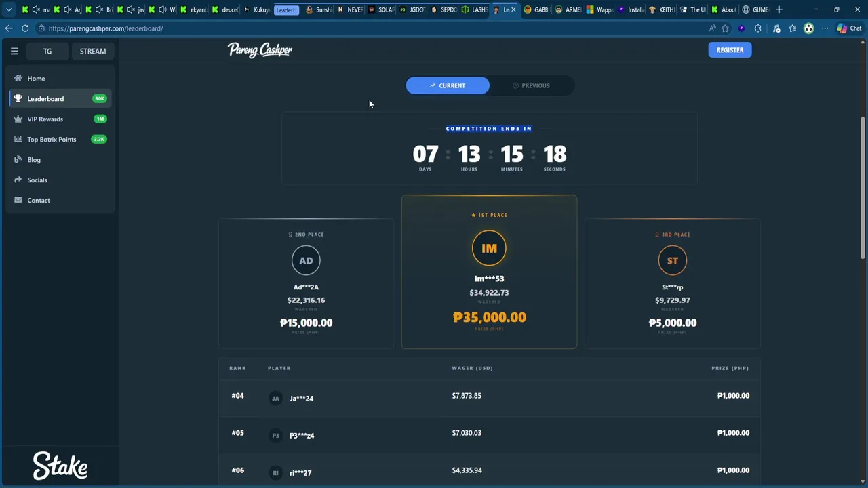Screen dimensions: 868x488
Task: Switch to the SOLAF browser tab
Action: [380, 9]
